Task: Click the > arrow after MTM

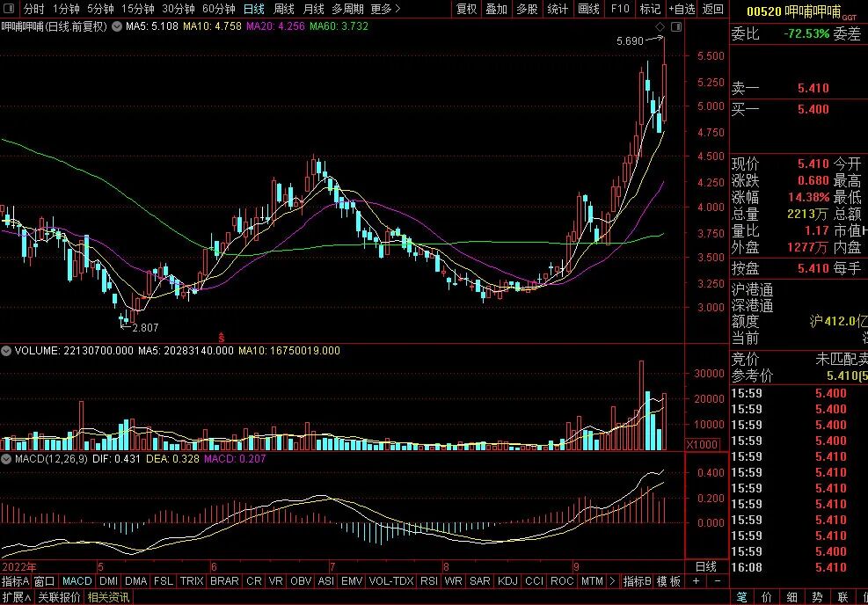Action: [612, 581]
